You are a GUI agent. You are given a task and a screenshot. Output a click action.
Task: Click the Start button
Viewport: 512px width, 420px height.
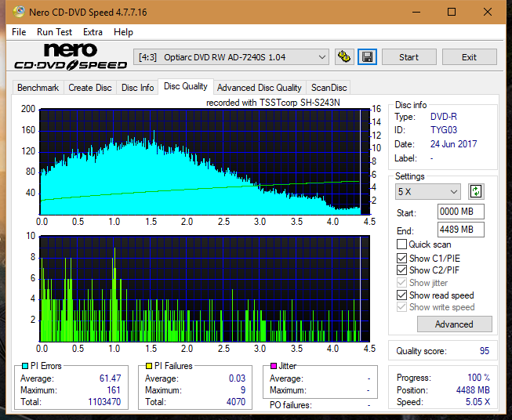pos(409,57)
